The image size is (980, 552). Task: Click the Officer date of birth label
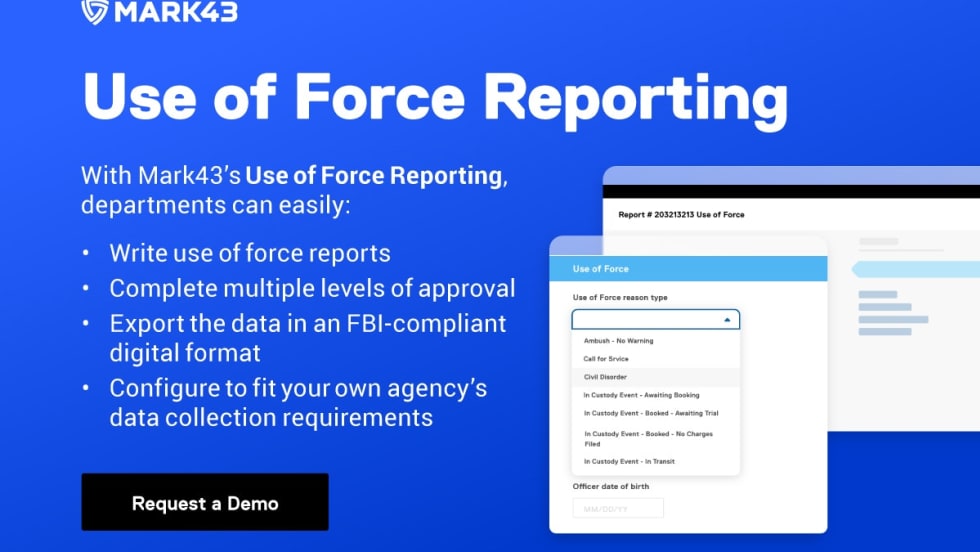point(610,486)
